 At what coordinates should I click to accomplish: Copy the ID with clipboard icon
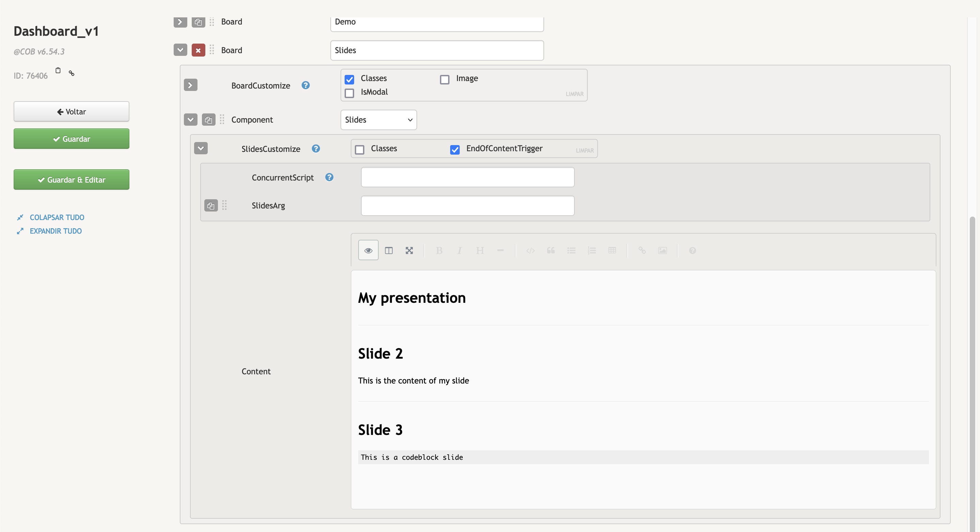(x=58, y=71)
